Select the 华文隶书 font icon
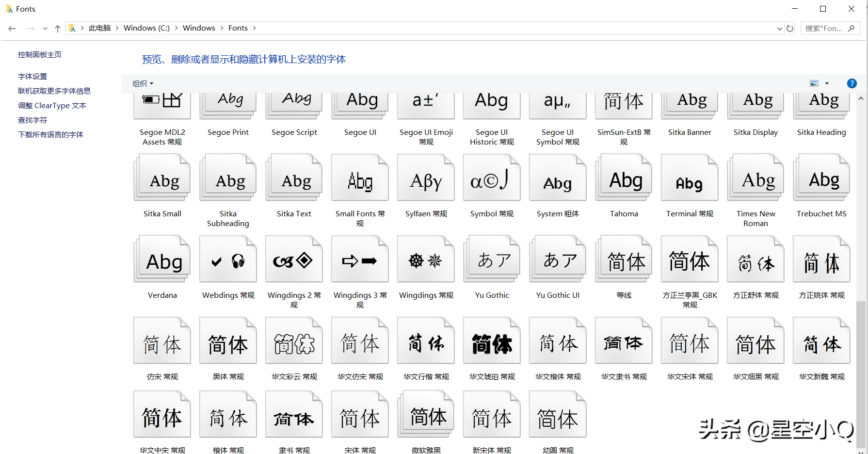 [624, 340]
